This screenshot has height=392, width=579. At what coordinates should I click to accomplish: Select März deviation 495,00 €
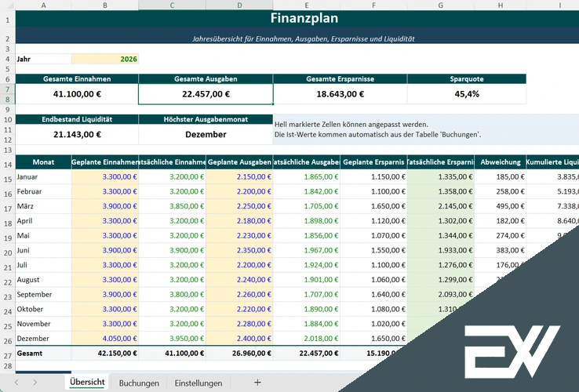pos(501,206)
